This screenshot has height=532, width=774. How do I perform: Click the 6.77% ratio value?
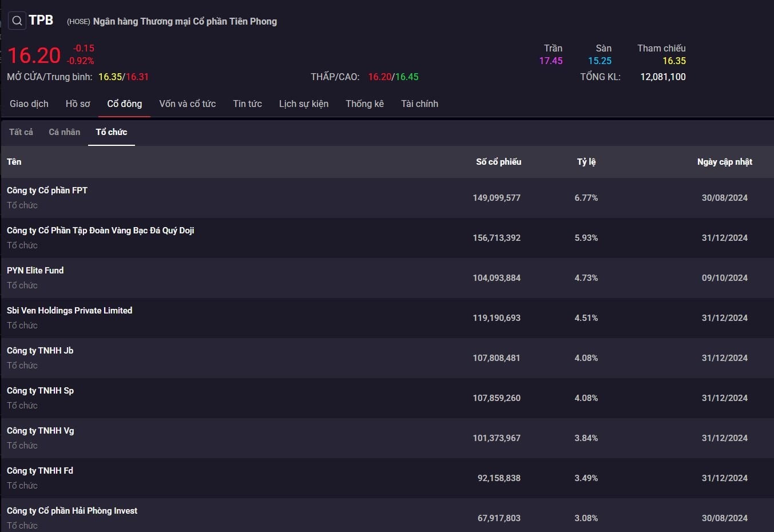click(x=586, y=198)
